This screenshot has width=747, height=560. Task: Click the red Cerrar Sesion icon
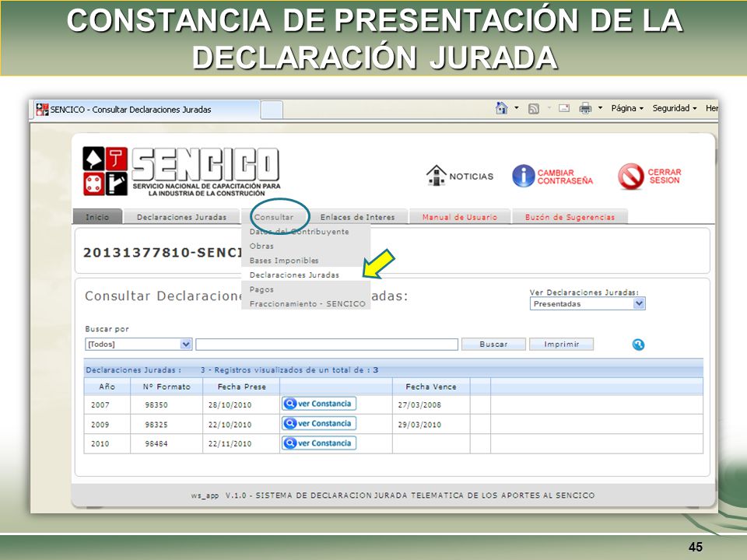coord(631,177)
